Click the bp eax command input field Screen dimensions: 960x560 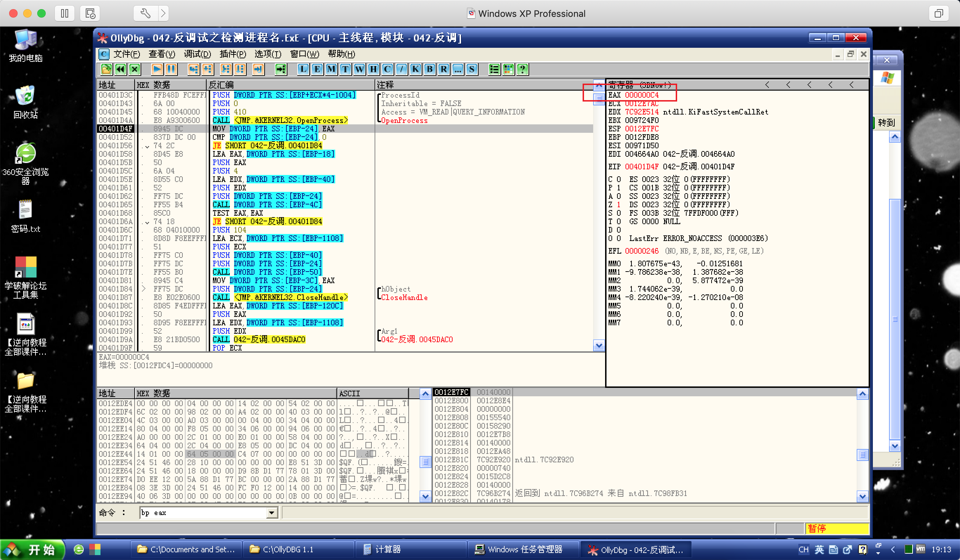202,513
